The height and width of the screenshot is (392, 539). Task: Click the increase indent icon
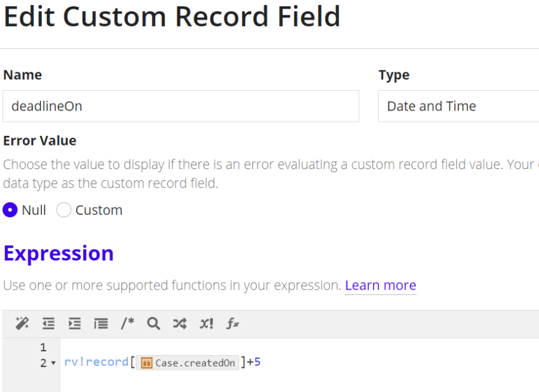pyautogui.click(x=74, y=323)
